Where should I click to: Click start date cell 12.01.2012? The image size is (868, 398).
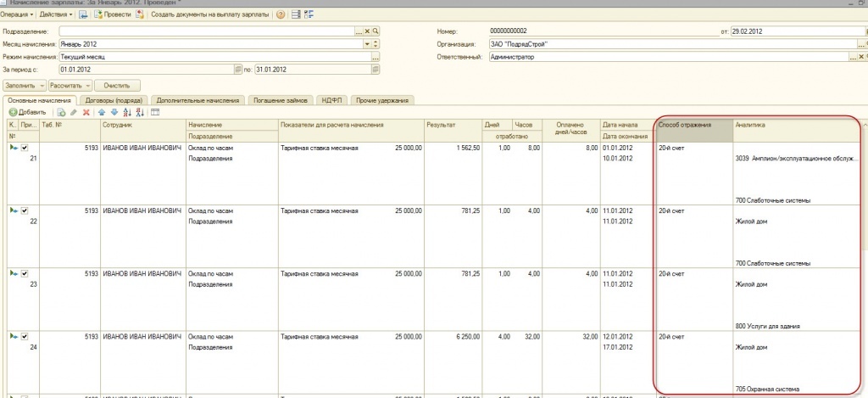(617, 336)
